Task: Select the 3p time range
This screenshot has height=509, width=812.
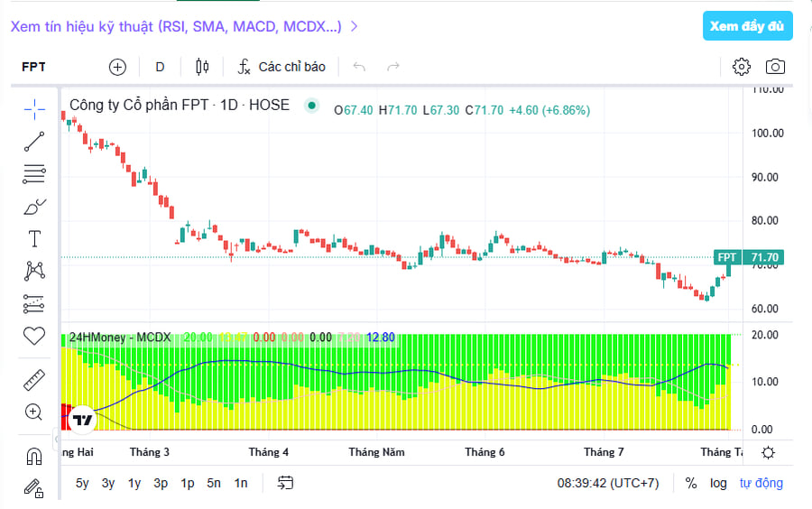Action: [161, 483]
